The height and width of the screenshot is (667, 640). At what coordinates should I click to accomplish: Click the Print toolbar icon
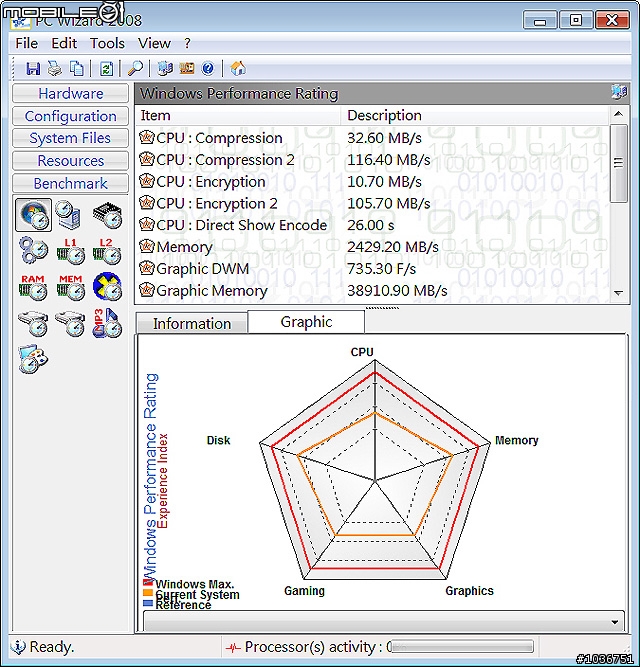tap(54, 68)
